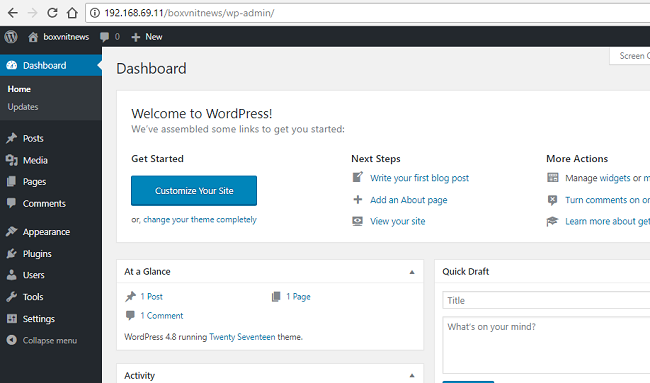Open the Updates submenu item
The height and width of the screenshot is (383, 650).
(x=23, y=107)
